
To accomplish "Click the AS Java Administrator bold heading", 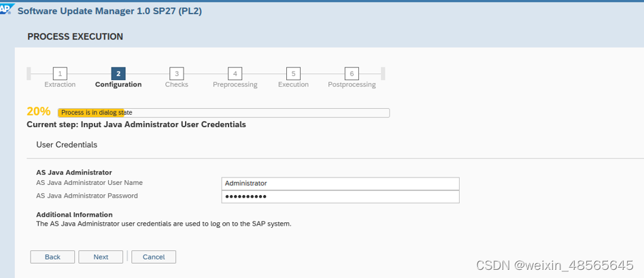I will coord(74,173).
